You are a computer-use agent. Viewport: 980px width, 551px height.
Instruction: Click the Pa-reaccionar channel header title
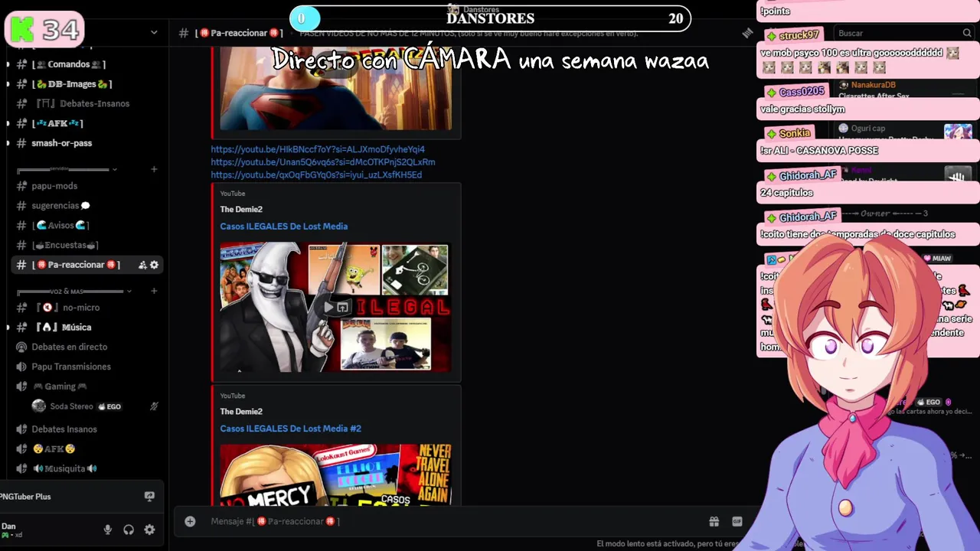pyautogui.click(x=239, y=33)
